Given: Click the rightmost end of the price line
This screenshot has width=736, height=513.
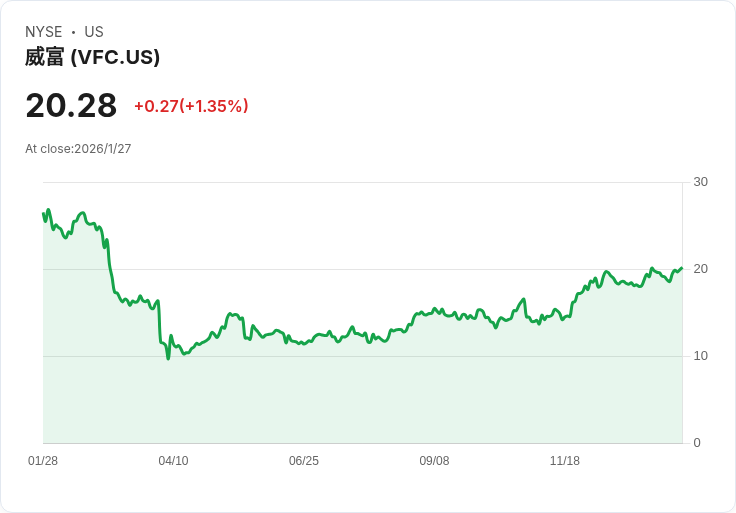Looking at the screenshot, I should (681, 268).
